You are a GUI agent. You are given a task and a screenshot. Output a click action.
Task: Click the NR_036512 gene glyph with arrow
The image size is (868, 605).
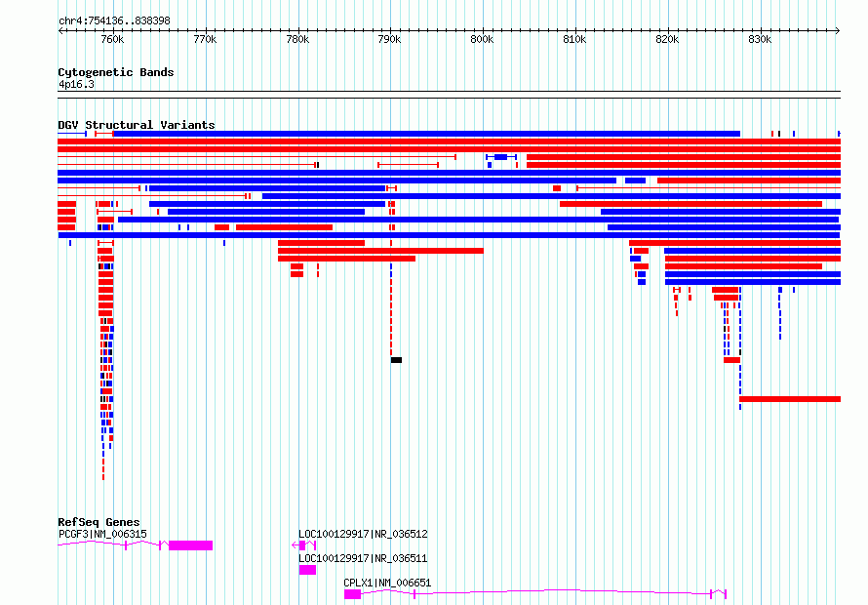(304, 545)
